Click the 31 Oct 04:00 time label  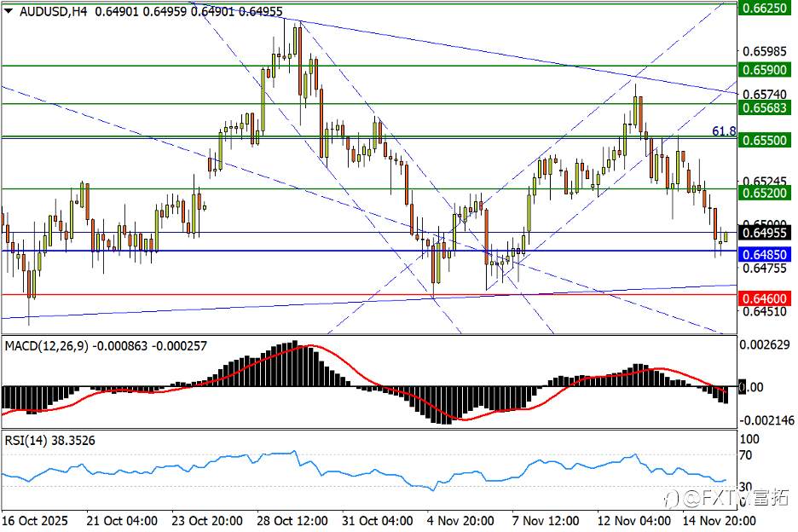(x=378, y=521)
